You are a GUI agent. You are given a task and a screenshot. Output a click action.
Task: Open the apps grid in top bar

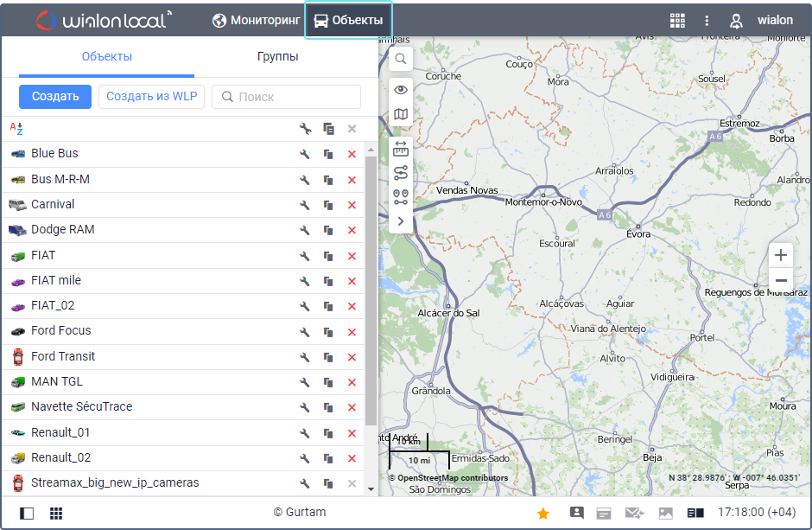tap(677, 21)
